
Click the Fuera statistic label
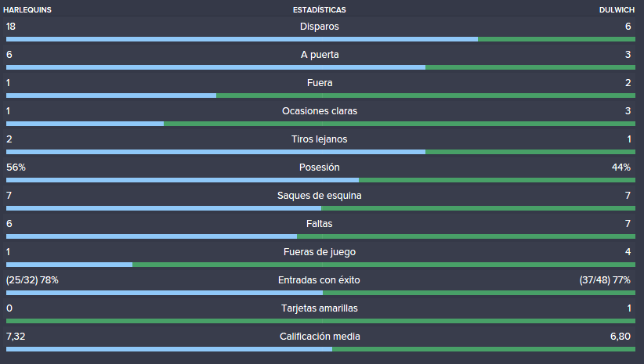[x=320, y=83]
